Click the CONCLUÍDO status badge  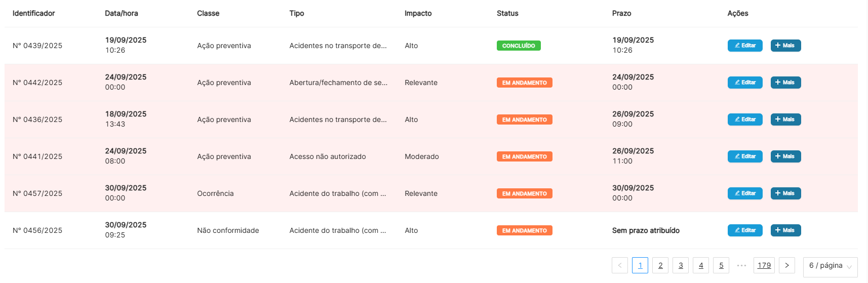(x=519, y=46)
